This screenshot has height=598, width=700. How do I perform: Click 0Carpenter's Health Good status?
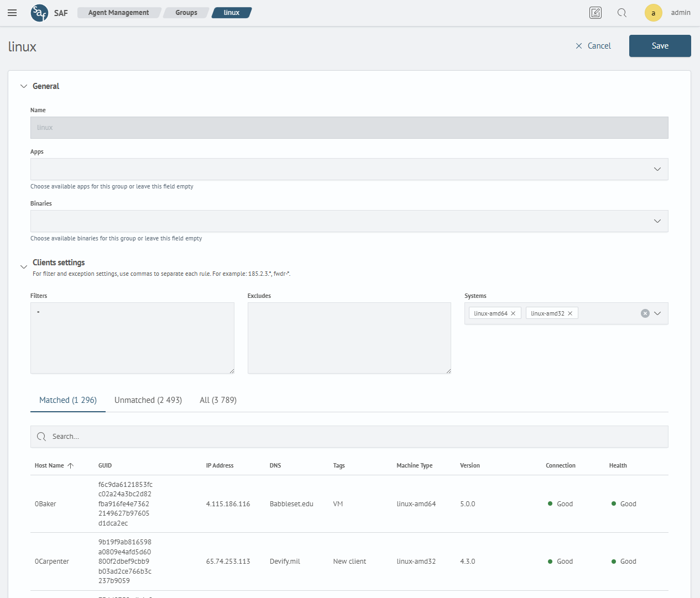point(624,562)
